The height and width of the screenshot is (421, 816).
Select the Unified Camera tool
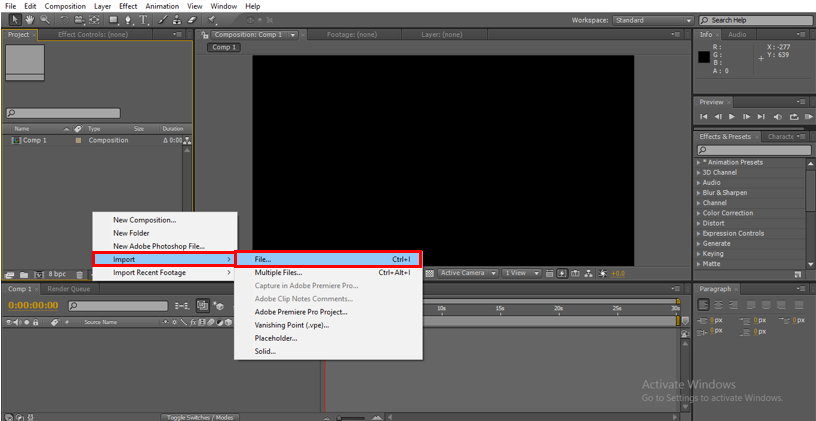click(x=79, y=20)
